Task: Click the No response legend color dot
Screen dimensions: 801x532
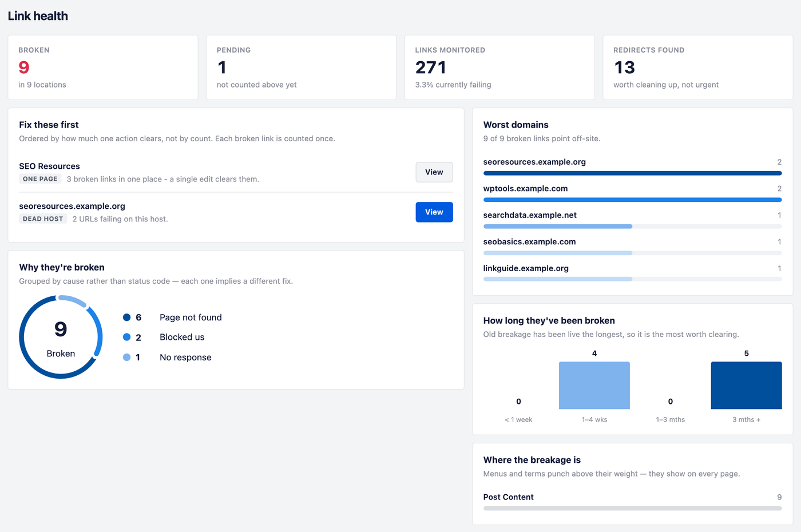Action: (127, 358)
